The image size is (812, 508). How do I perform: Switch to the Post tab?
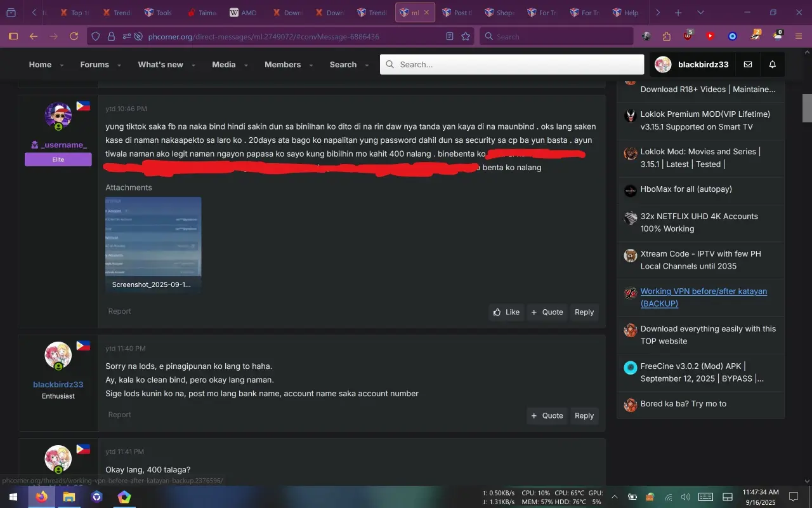point(456,13)
